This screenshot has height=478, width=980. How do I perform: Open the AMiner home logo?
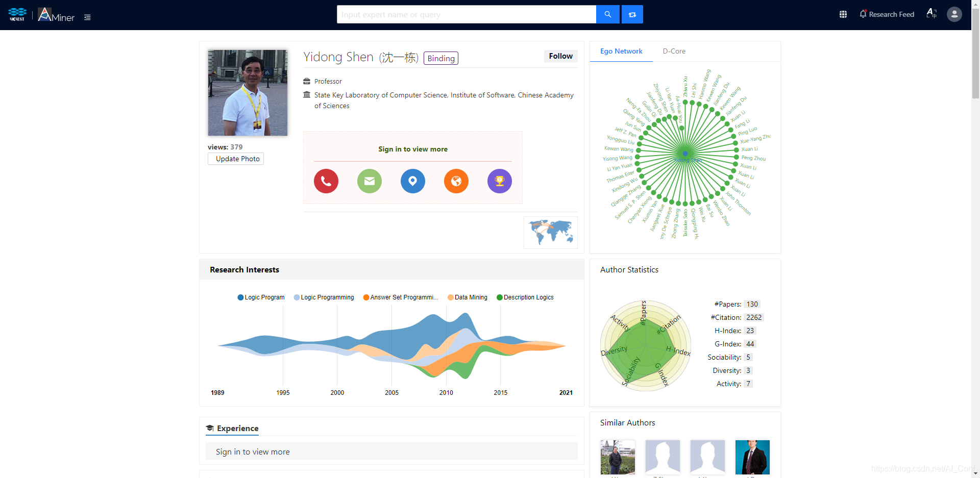[x=56, y=14]
